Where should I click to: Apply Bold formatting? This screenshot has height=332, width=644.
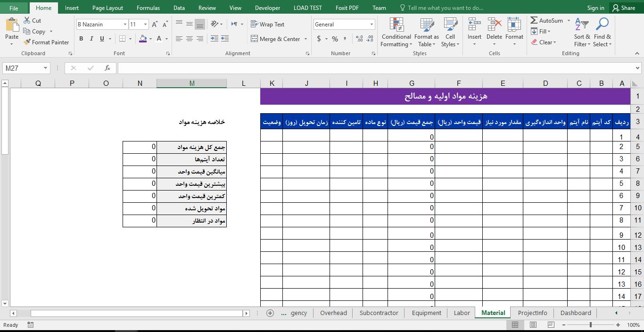(x=80, y=39)
